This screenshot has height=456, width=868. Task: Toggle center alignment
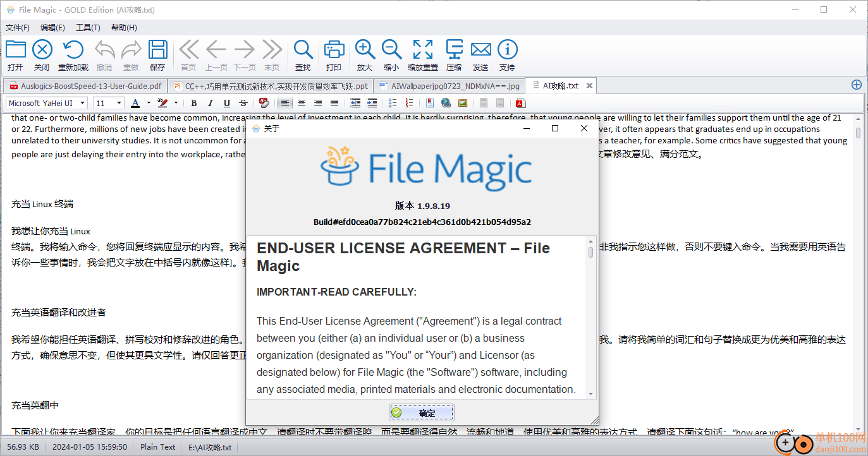click(302, 103)
